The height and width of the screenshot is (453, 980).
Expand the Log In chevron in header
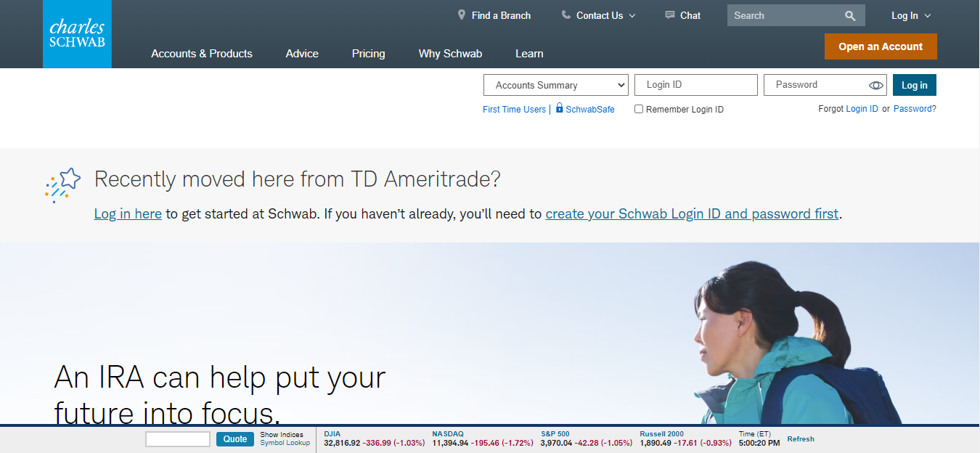coord(928,16)
